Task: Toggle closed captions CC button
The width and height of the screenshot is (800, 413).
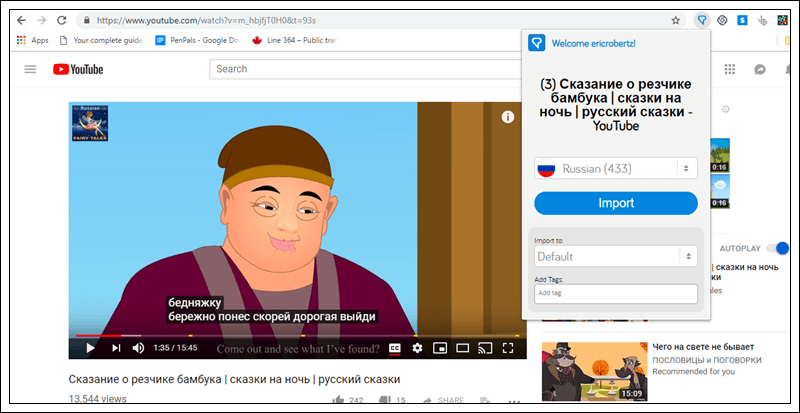Action: (394, 348)
